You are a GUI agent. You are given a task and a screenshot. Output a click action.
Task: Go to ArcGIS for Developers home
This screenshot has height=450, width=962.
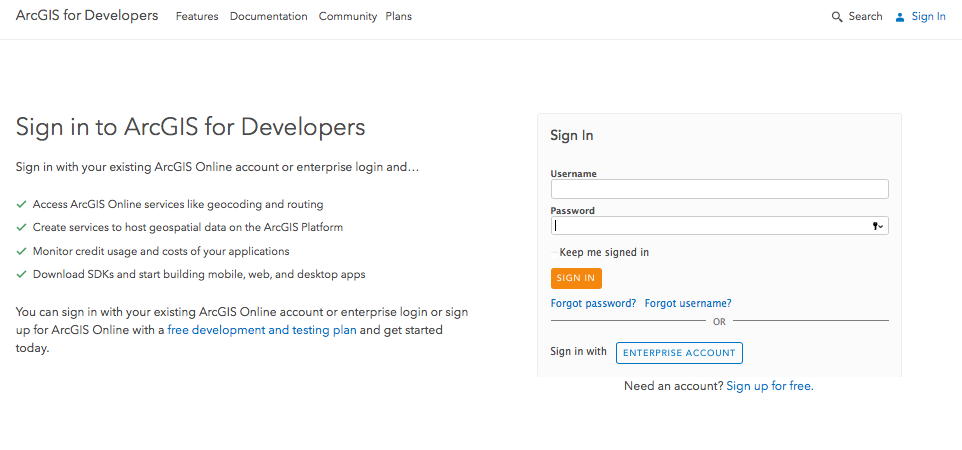click(87, 15)
